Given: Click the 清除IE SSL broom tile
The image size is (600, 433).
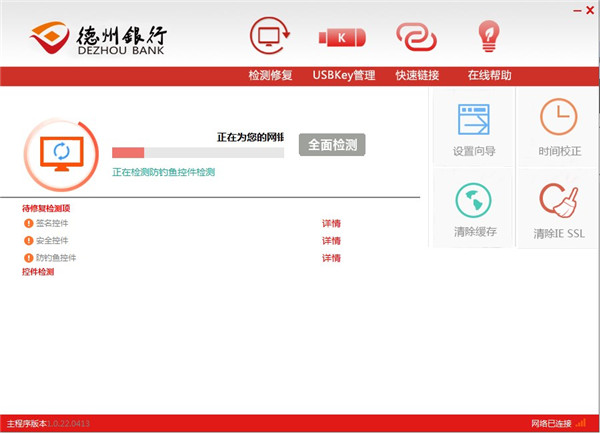Looking at the screenshot, I should (559, 209).
